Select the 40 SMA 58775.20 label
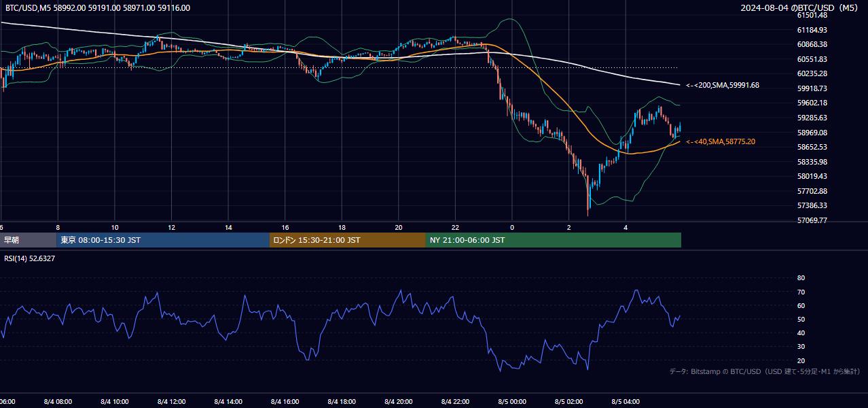Viewport: 868px width, 408px height. (720, 141)
